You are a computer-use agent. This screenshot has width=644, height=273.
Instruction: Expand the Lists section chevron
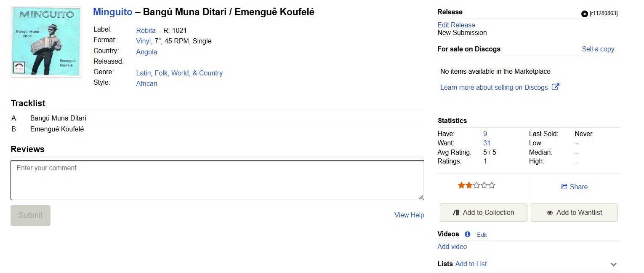pyautogui.click(x=614, y=265)
